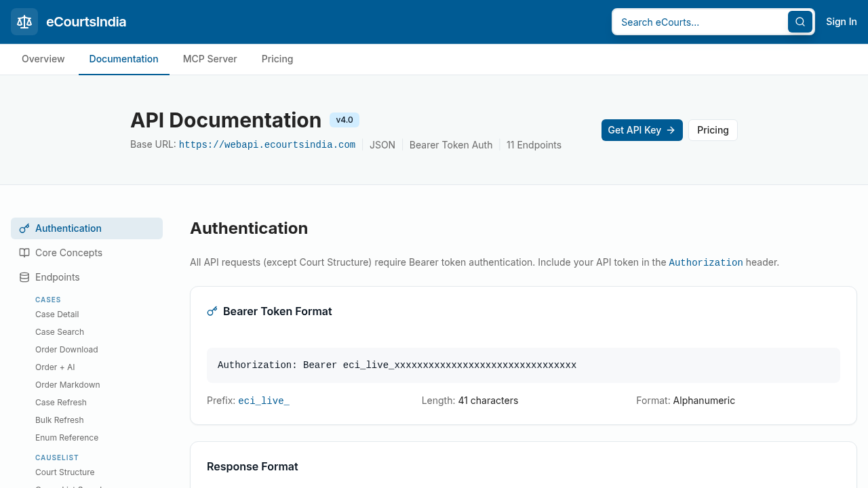The image size is (868, 488).
Task: Click the CAUSELIST group heading
Action: (x=57, y=458)
